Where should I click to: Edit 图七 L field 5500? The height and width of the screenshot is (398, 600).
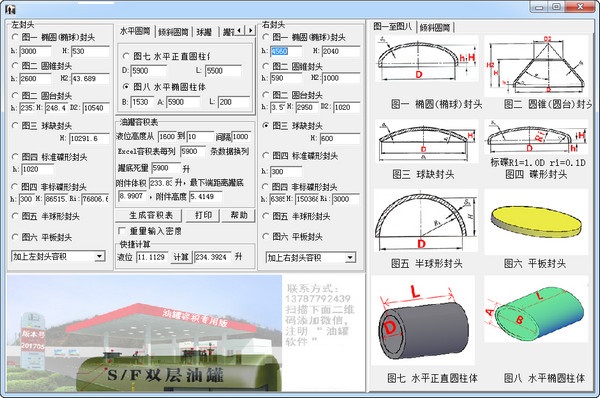click(223, 71)
